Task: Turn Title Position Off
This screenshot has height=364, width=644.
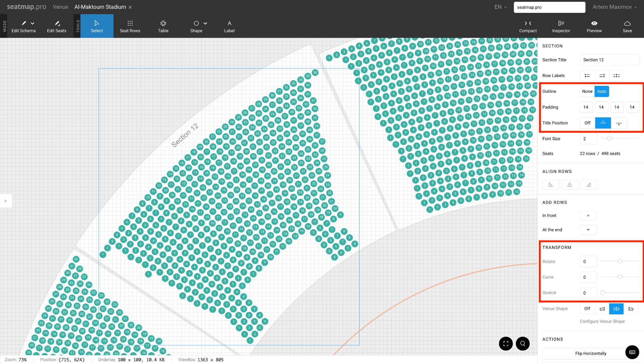Action: pos(587,123)
